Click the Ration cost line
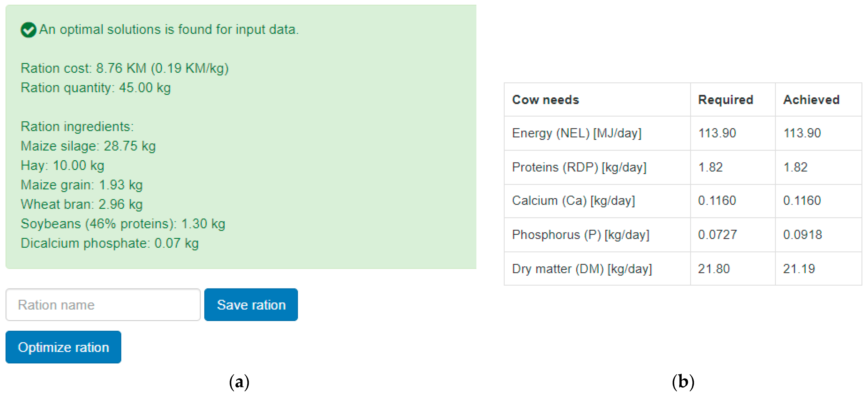 pos(125,68)
